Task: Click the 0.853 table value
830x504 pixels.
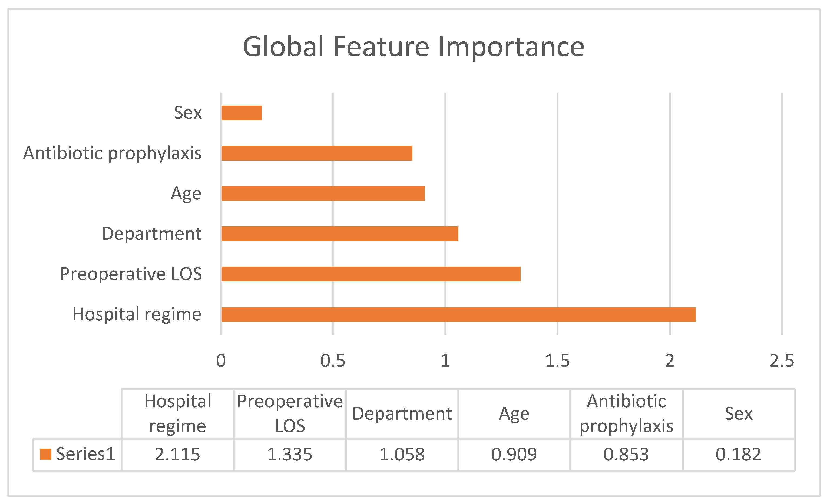Action: 626,455
